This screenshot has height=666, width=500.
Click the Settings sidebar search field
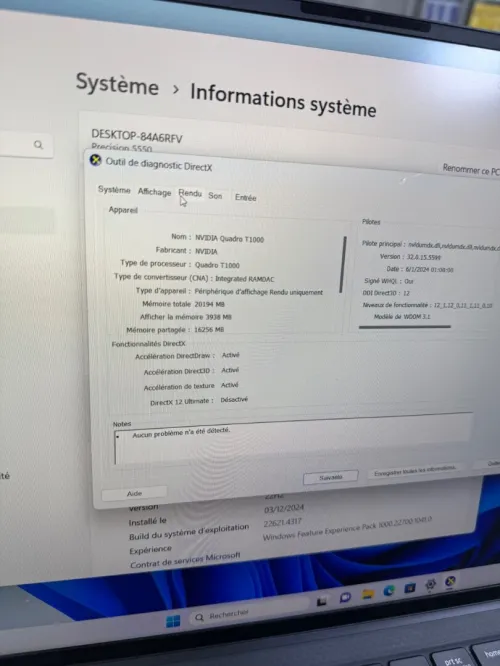[x=26, y=144]
